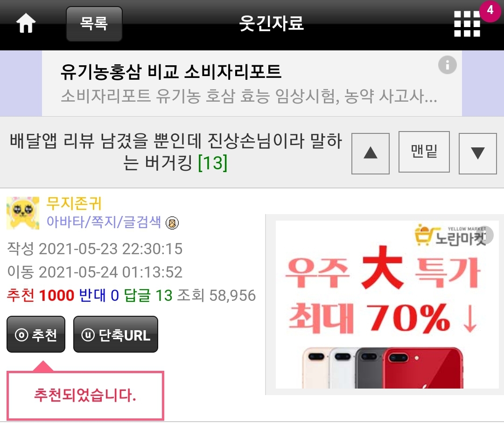Open the 노란마켓 우주 大 특가 ad
The image size is (504, 424).
coord(386,305)
